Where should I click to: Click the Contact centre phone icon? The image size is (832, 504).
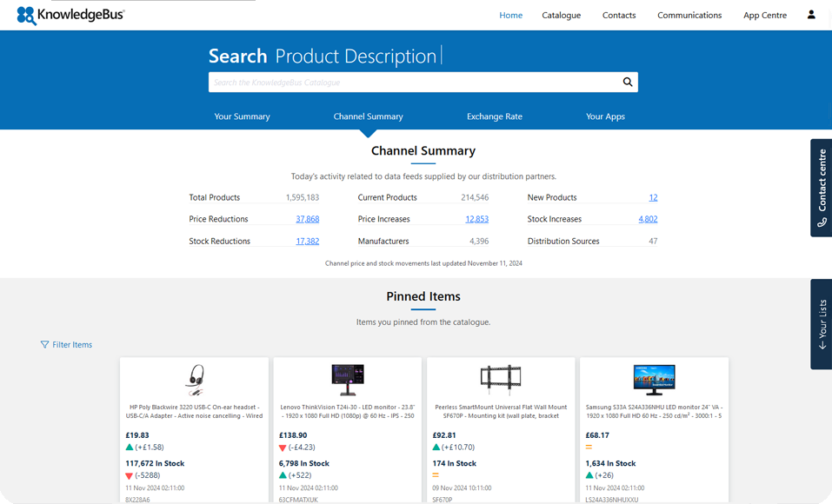pyautogui.click(x=822, y=222)
